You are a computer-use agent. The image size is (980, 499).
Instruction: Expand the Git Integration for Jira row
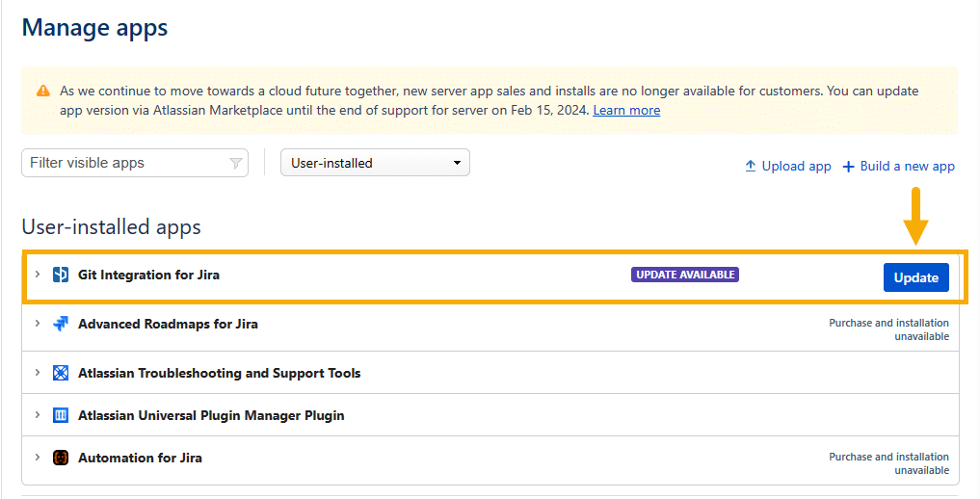(x=38, y=275)
